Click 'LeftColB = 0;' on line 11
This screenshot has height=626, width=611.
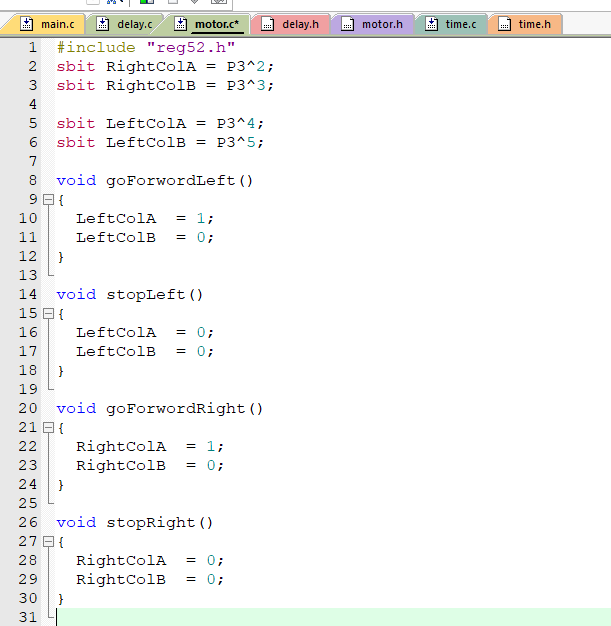click(x=145, y=238)
